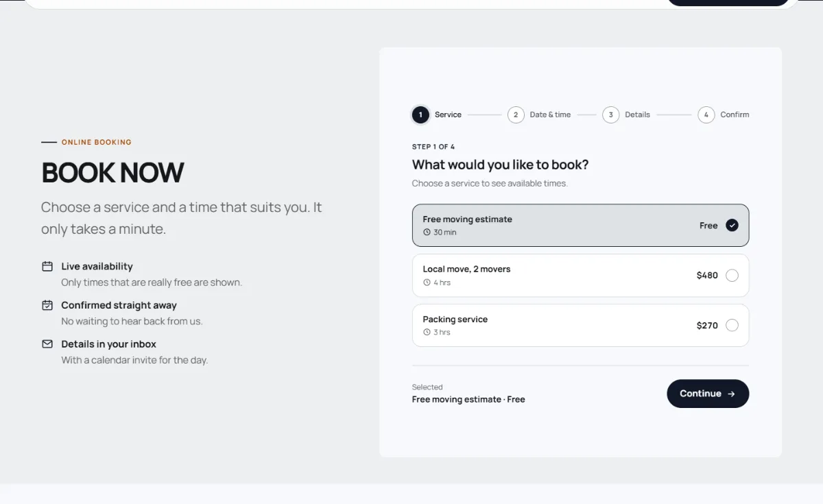Click the step 3 circle for Details
Image resolution: width=823 pixels, height=504 pixels.
(611, 115)
